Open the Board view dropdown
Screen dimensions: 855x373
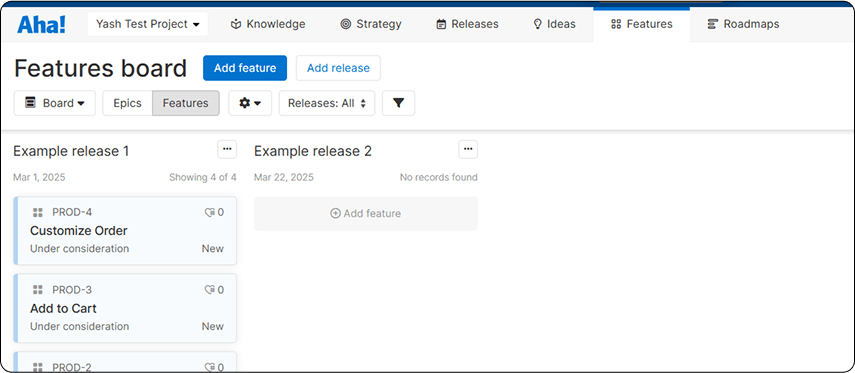55,103
